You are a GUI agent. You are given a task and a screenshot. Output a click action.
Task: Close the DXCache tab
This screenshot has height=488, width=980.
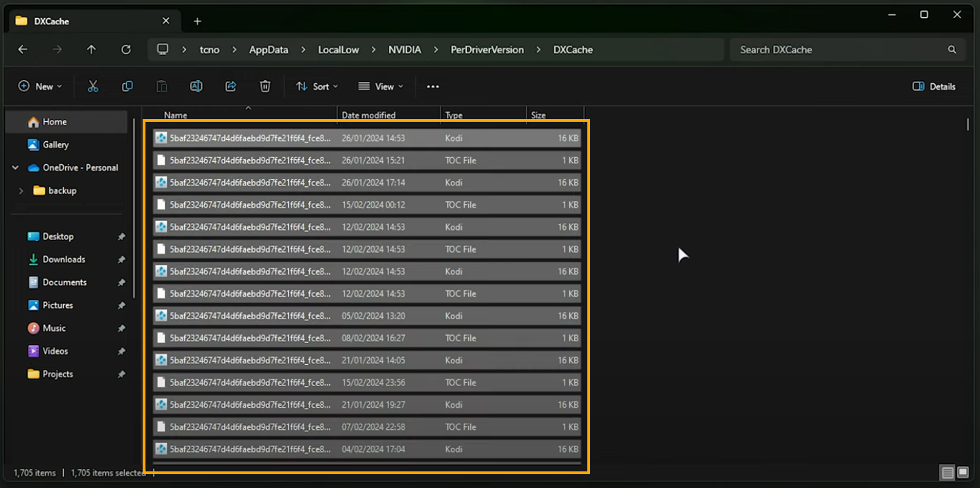tap(166, 21)
